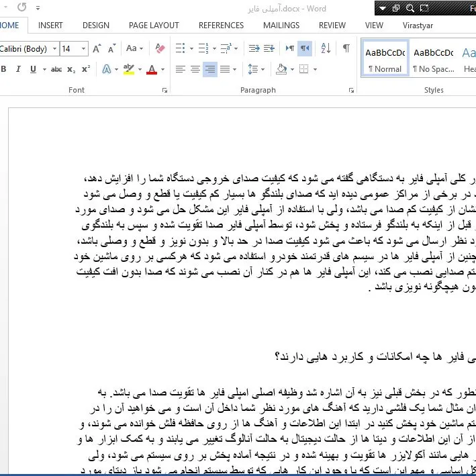Viewport: 476px width, 476px height.
Task: Toggle strikethrough formatting
Action: pyautogui.click(x=56, y=69)
